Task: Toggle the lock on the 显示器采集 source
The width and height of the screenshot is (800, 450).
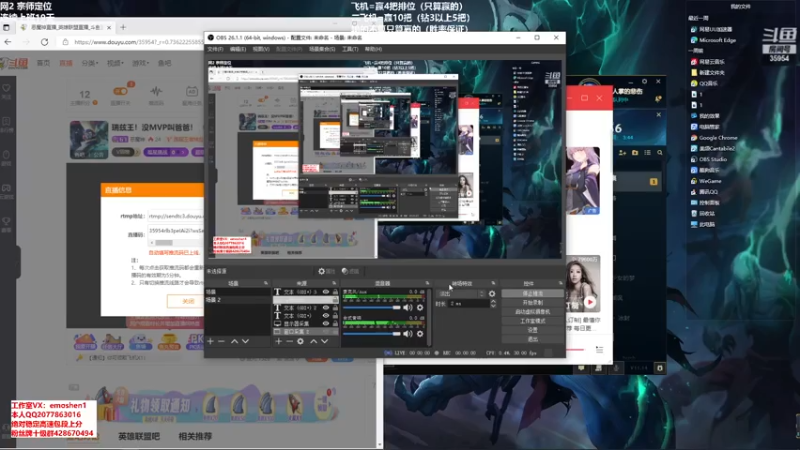Action: (335, 323)
